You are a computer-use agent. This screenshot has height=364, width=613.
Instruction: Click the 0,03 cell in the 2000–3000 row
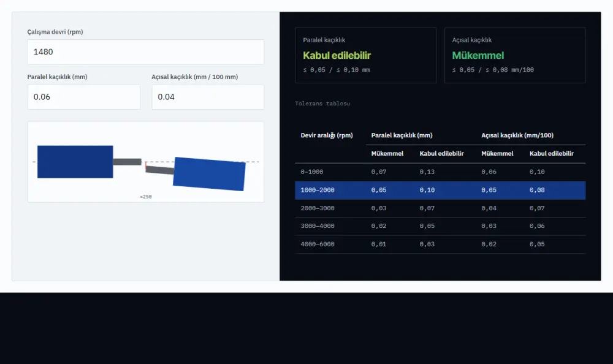tap(379, 208)
